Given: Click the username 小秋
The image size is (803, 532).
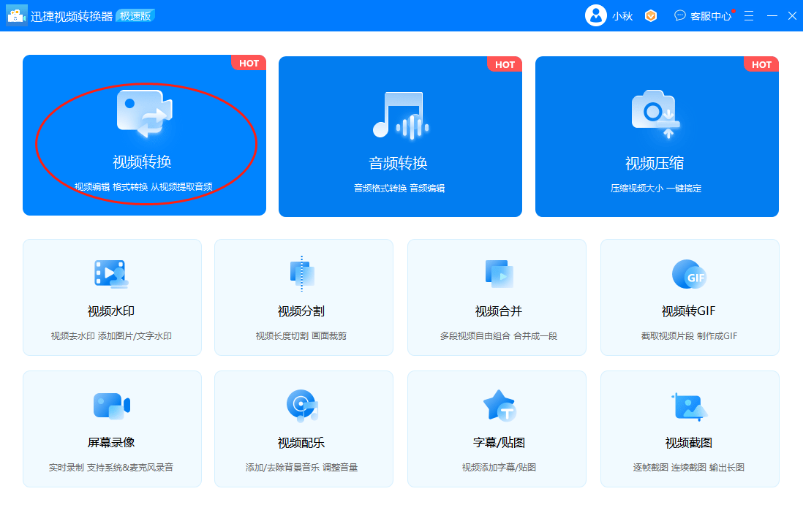Looking at the screenshot, I should coord(623,16).
